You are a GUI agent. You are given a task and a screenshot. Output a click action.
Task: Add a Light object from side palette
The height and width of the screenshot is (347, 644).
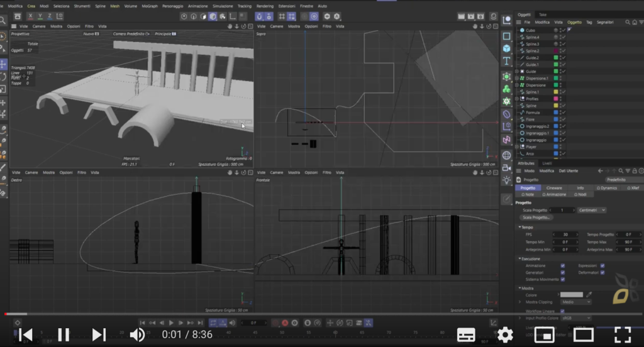506,180
